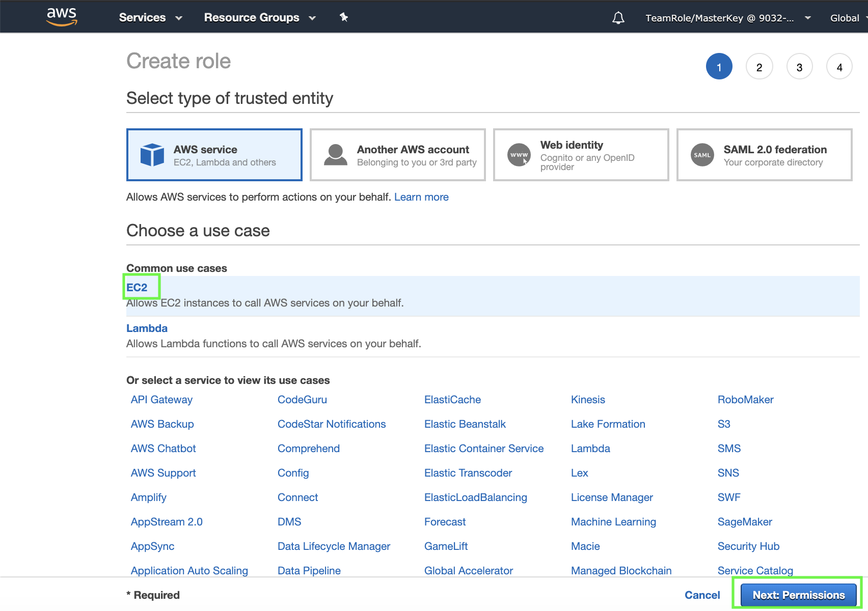Screen dimensions: 868x611
Task: Select S3 service
Action: tap(724, 424)
